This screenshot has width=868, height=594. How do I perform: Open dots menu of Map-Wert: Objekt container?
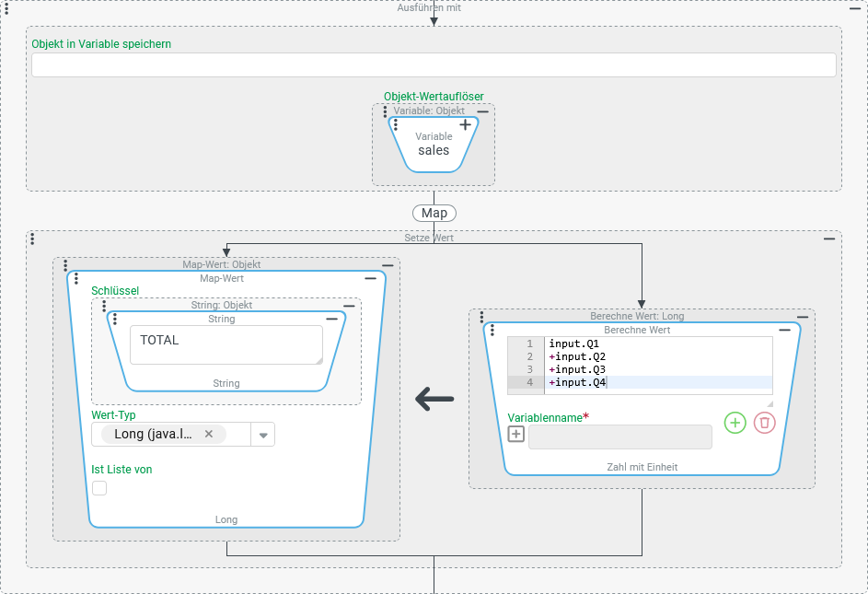pyautogui.click(x=65, y=265)
